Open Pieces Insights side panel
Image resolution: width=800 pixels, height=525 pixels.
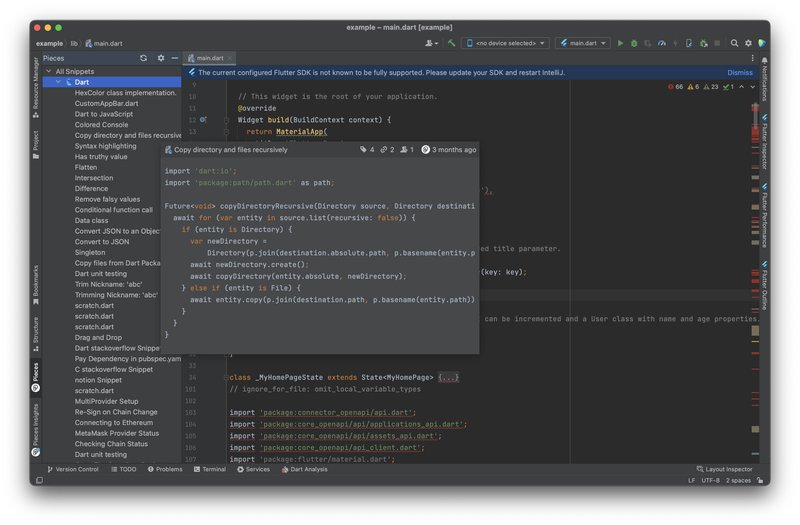(x=36, y=430)
